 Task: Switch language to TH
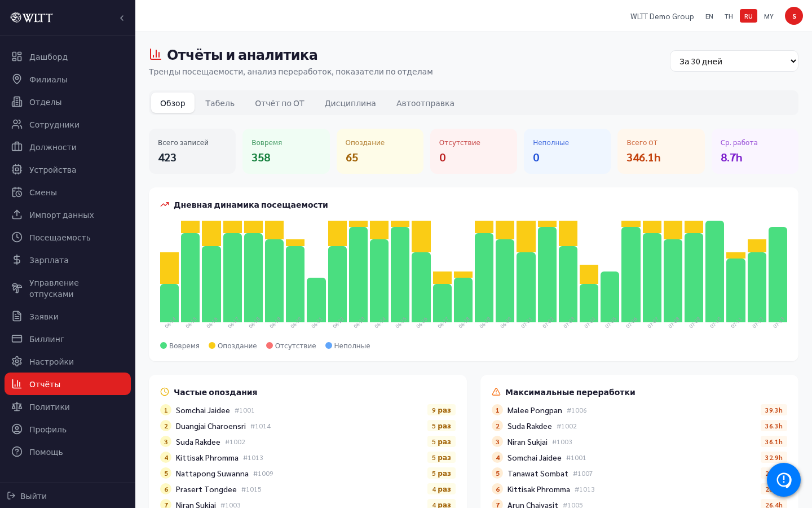729,16
